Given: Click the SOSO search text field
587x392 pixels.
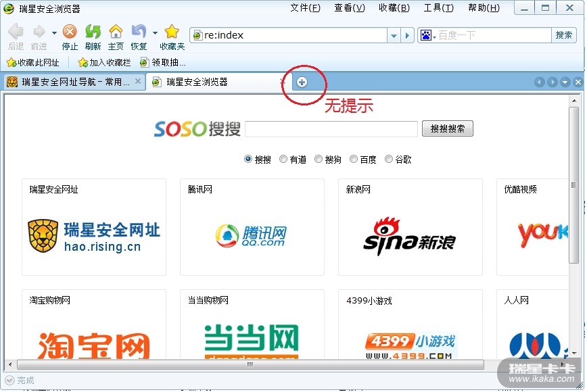Looking at the screenshot, I should click(331, 129).
